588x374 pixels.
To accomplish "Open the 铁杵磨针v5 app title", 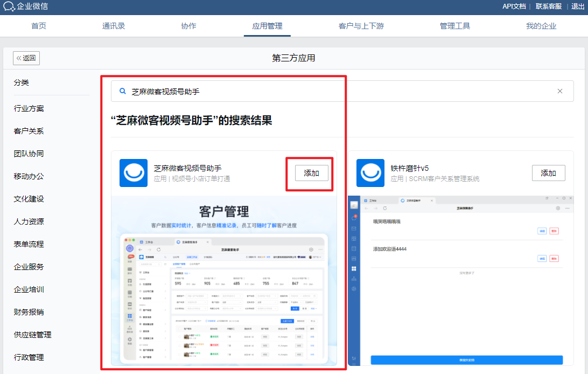I will [409, 168].
